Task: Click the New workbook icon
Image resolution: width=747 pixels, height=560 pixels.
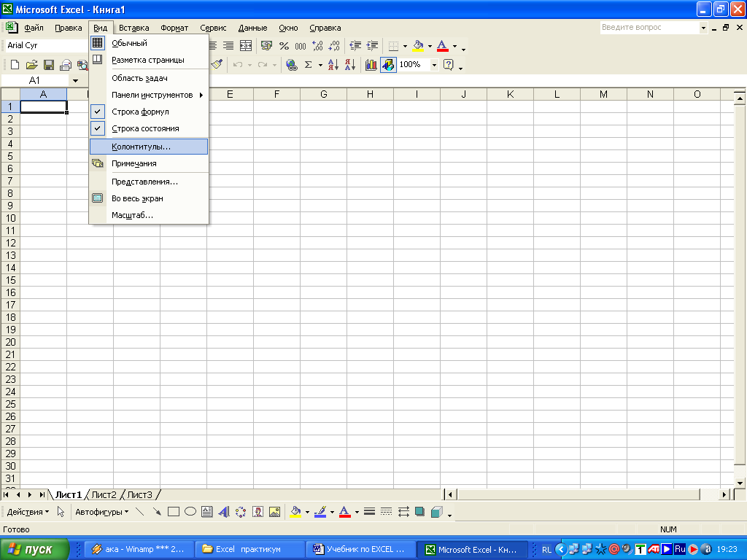Action: pos(15,65)
